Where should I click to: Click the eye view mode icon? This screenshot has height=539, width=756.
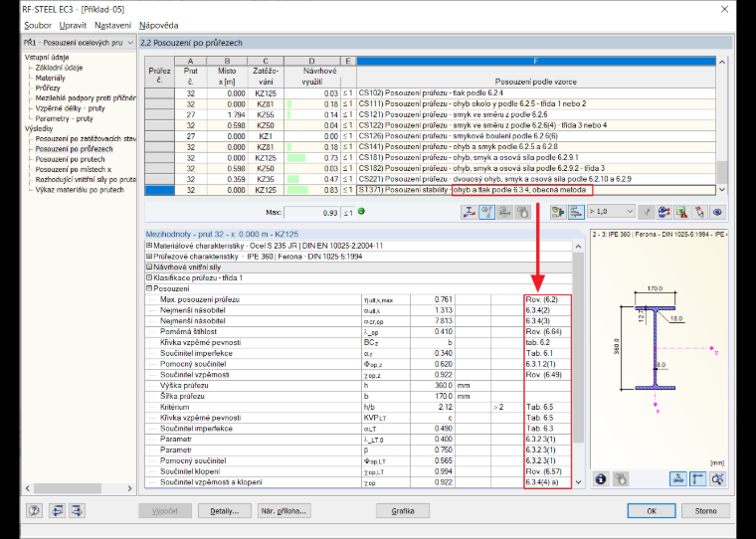click(x=717, y=212)
